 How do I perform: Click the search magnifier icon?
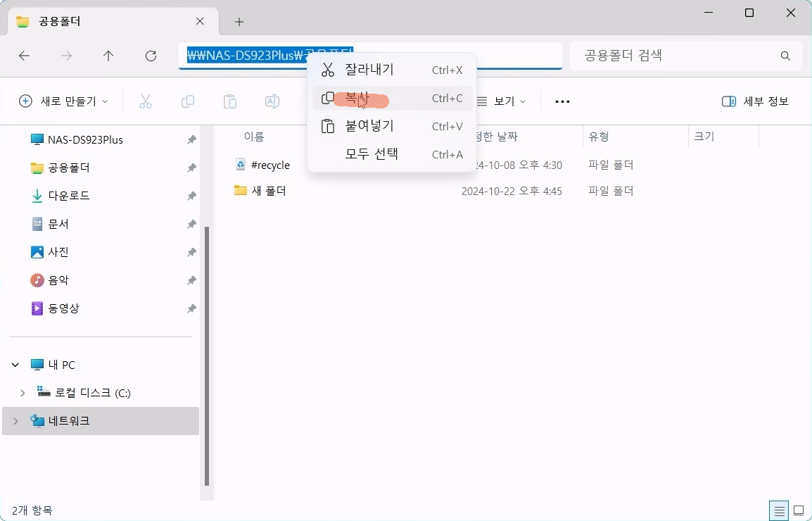click(x=785, y=56)
